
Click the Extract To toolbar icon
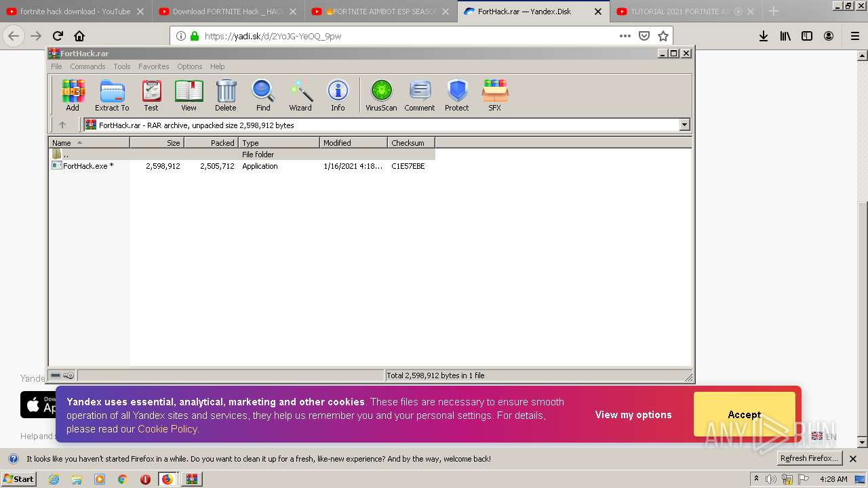[112, 95]
